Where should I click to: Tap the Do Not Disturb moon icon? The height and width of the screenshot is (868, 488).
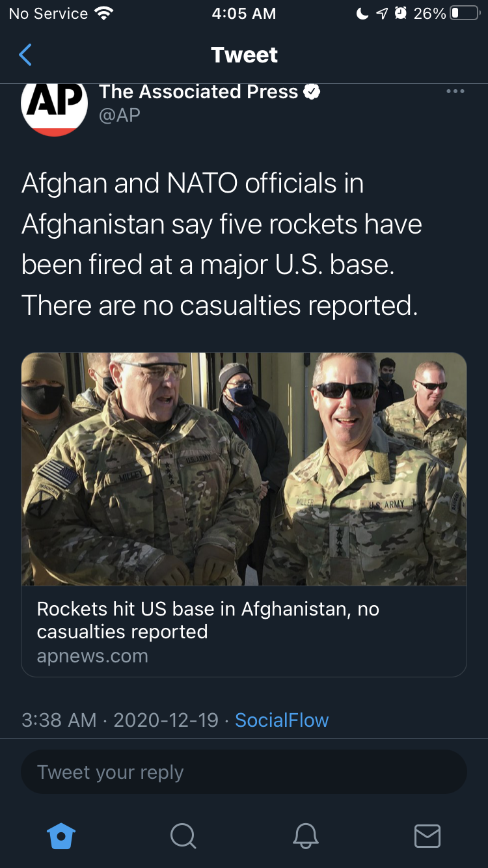362,13
